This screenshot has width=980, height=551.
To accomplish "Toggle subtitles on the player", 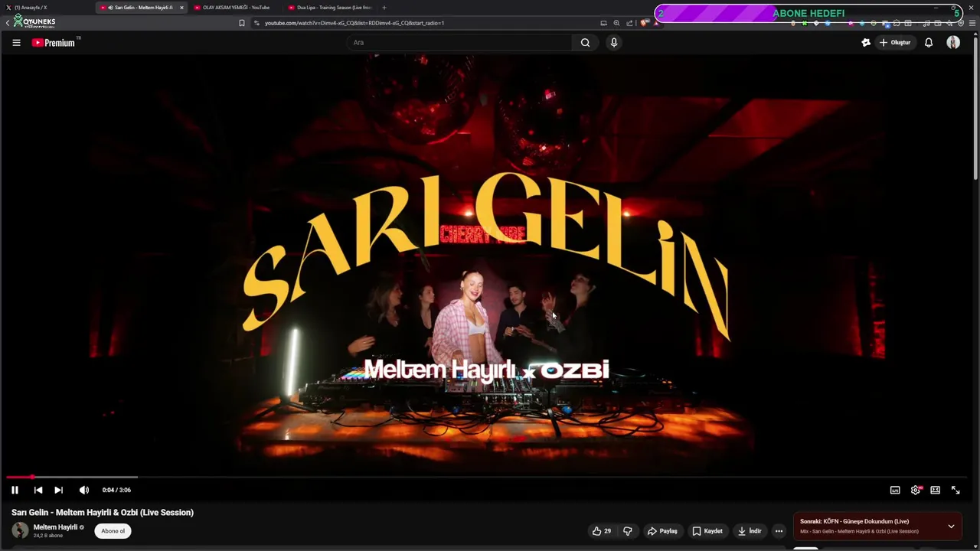I will click(895, 490).
